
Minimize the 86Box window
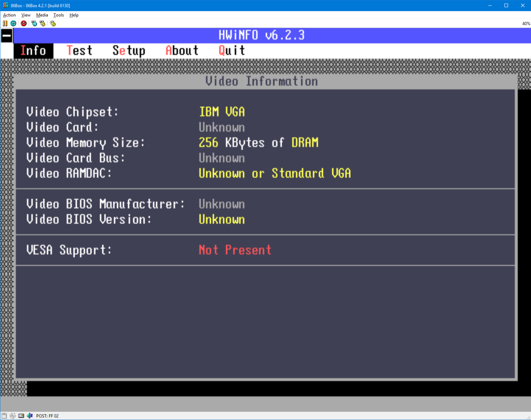click(490, 5)
